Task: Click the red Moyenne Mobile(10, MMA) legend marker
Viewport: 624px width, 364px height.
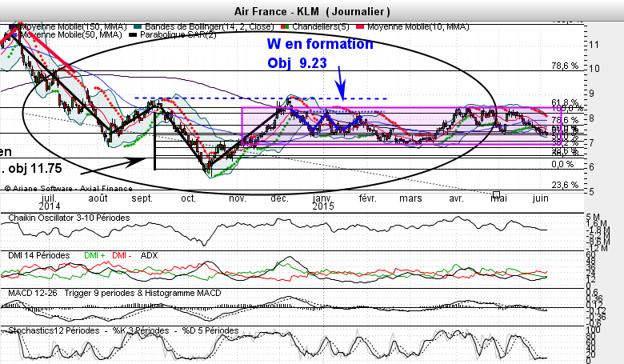Action: [361, 26]
